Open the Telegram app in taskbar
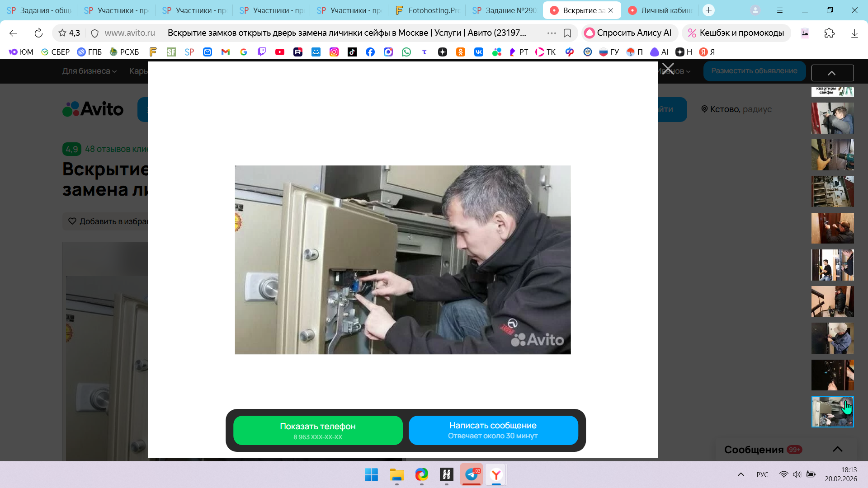 (x=472, y=474)
